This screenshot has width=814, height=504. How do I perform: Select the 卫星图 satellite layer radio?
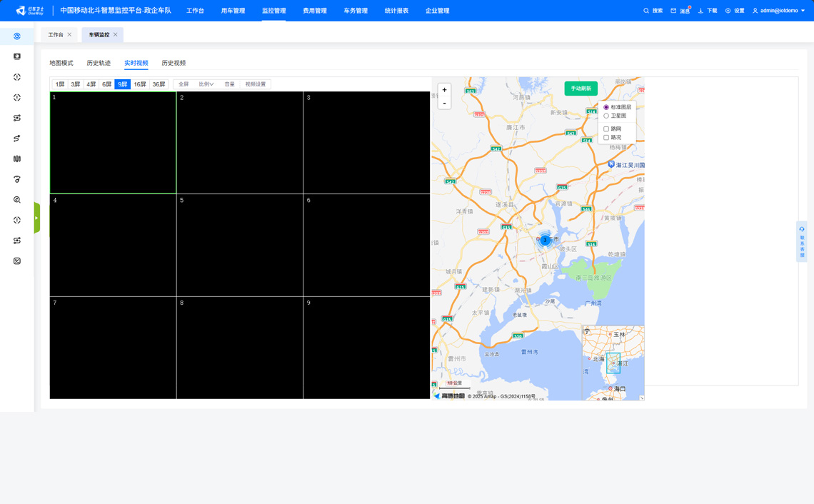pos(606,116)
